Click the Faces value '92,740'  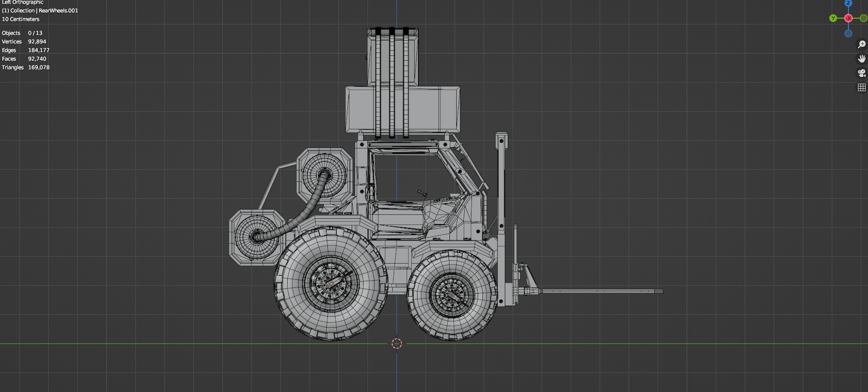pyautogui.click(x=37, y=59)
